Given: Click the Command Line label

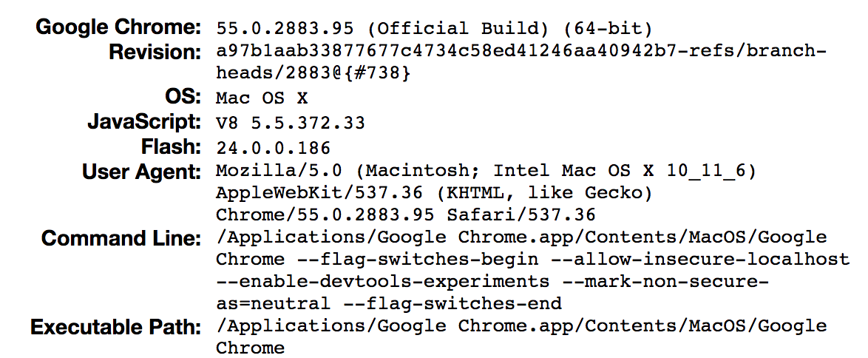Looking at the screenshot, I should (121, 238).
